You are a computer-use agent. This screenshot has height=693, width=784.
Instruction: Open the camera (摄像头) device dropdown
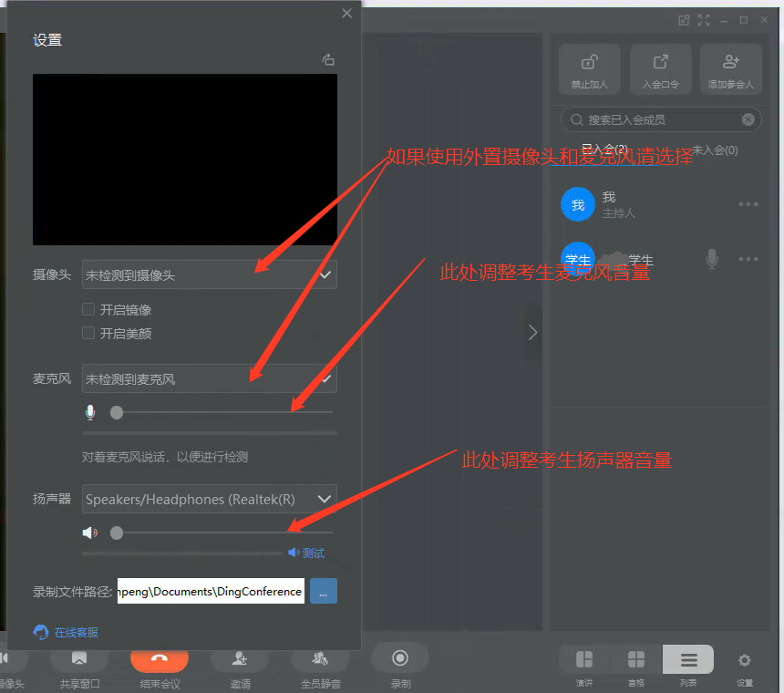(x=209, y=274)
